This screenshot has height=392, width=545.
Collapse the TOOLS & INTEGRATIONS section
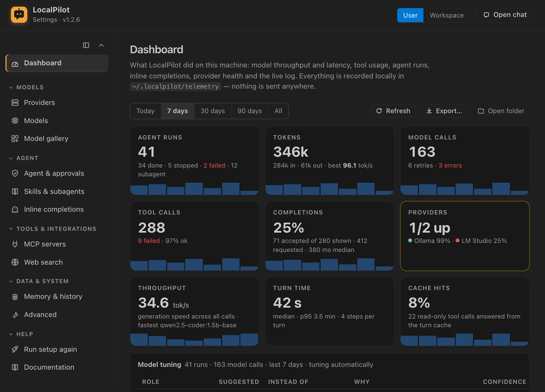pos(53,229)
